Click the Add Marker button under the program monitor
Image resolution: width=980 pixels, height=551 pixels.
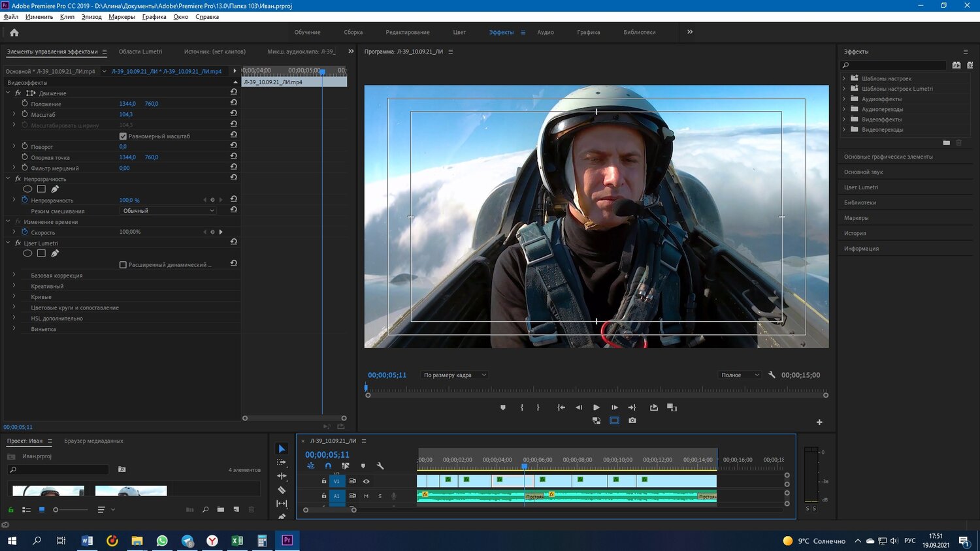pyautogui.click(x=502, y=407)
